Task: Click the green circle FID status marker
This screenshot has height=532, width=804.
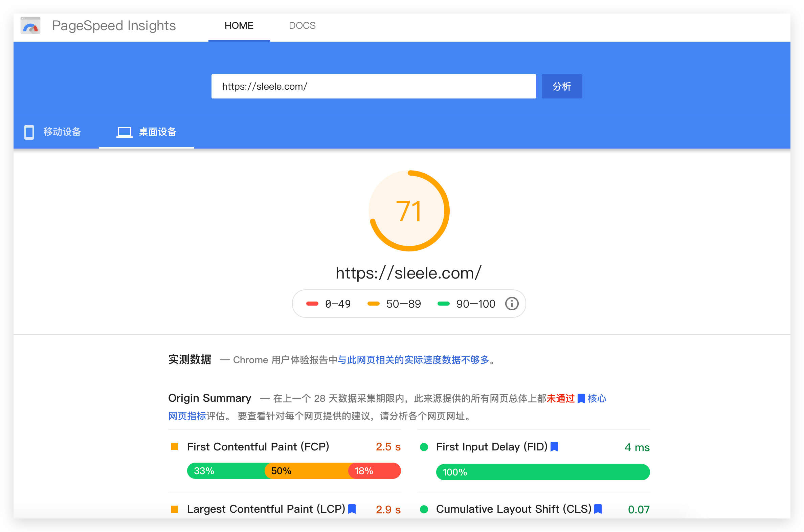Action: click(424, 447)
